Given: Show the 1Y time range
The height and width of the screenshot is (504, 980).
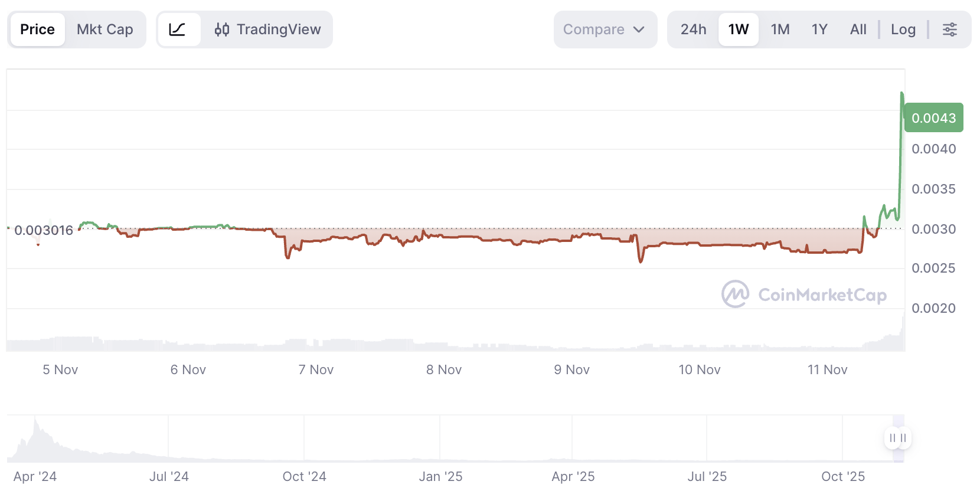Looking at the screenshot, I should [819, 30].
